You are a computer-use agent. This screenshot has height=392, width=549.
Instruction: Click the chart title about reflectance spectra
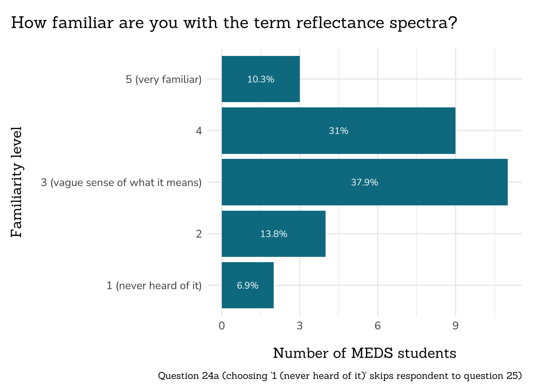(x=234, y=23)
